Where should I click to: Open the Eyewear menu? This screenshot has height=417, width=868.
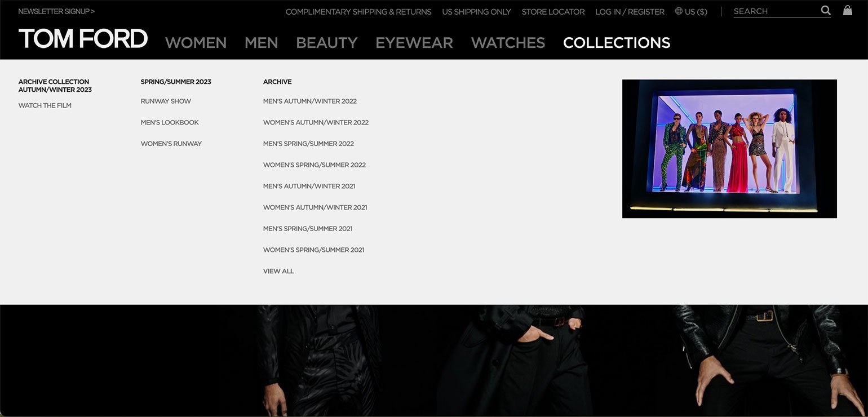pyautogui.click(x=414, y=43)
